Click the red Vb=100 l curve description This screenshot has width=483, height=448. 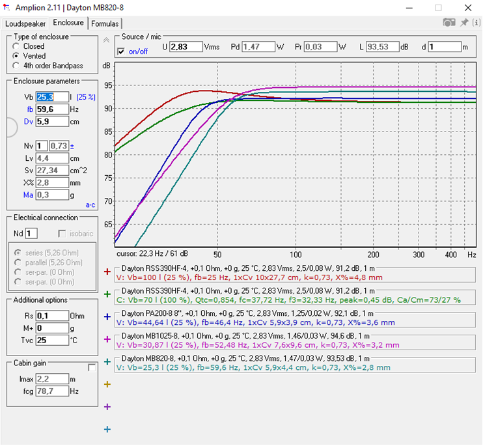(x=249, y=277)
